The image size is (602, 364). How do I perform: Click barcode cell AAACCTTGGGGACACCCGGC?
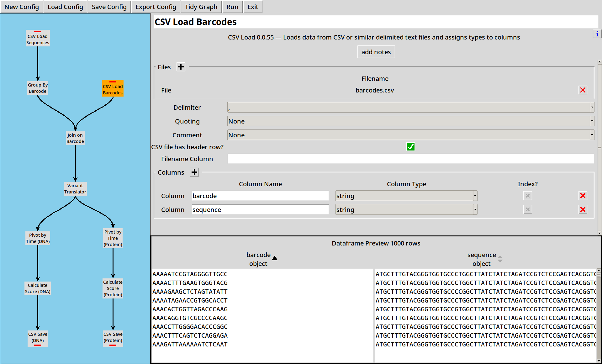[190, 327]
